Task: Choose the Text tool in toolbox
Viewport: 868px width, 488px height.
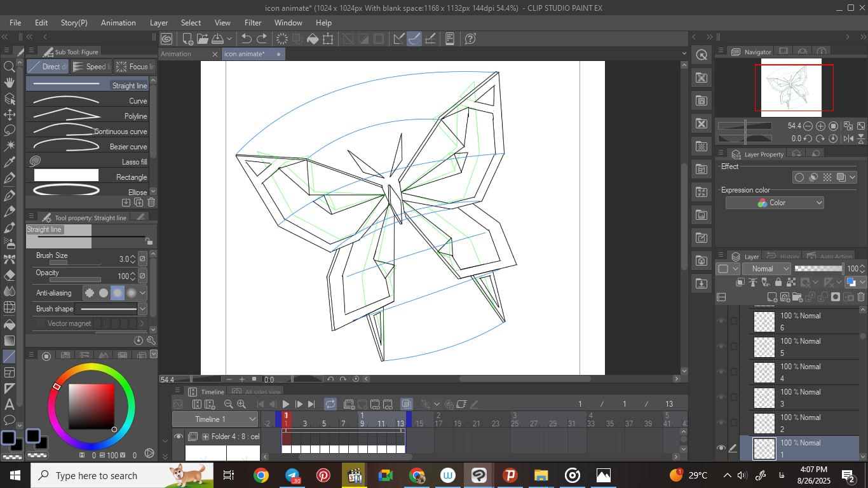Action: (10, 404)
